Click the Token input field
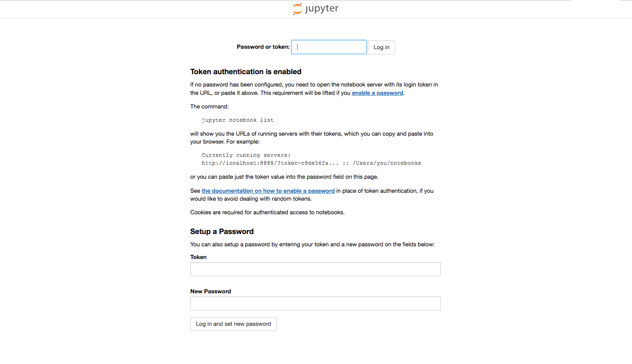 [x=315, y=269]
